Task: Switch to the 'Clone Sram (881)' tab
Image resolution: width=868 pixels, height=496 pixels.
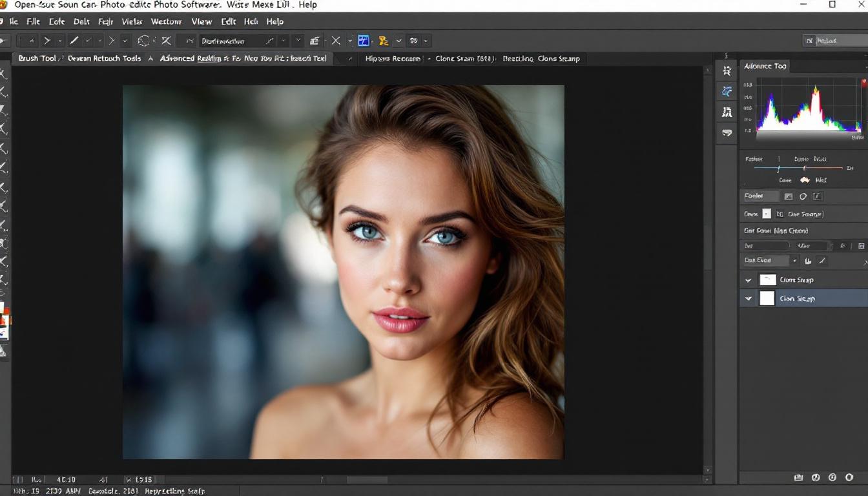Action: click(x=465, y=58)
